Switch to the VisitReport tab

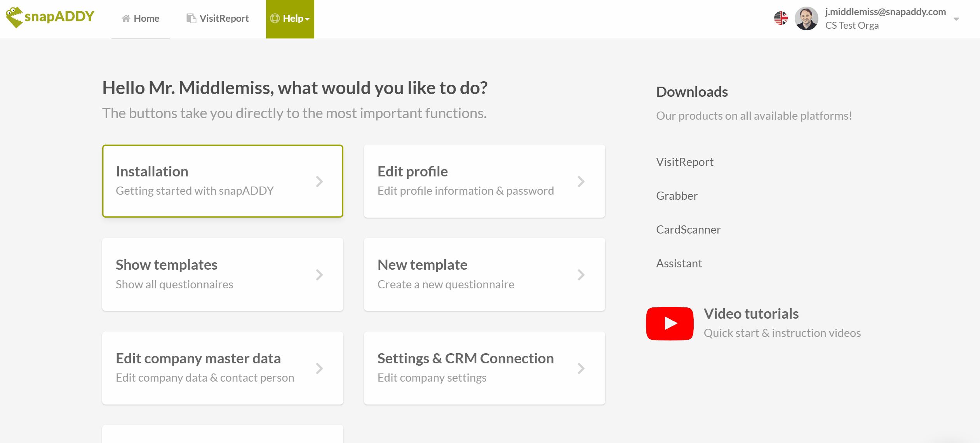tap(218, 18)
